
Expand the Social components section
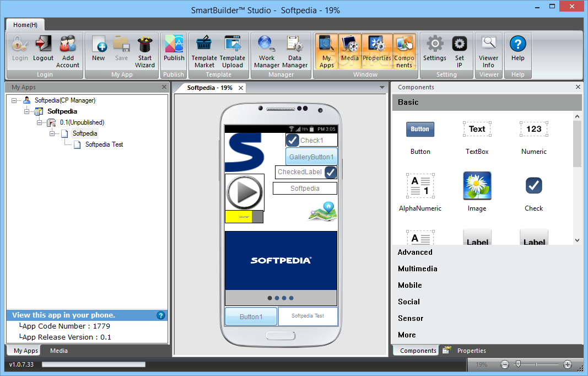tap(409, 302)
